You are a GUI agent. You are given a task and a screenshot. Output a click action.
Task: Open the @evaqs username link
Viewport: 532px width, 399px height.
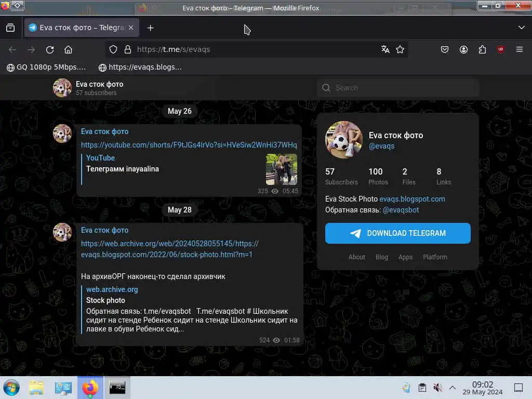381,146
